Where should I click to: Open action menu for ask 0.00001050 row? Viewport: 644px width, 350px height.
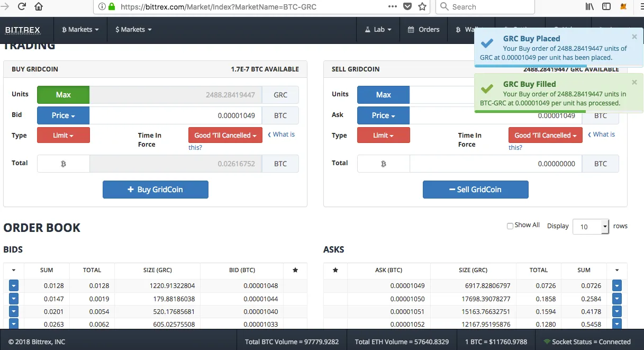click(x=617, y=299)
